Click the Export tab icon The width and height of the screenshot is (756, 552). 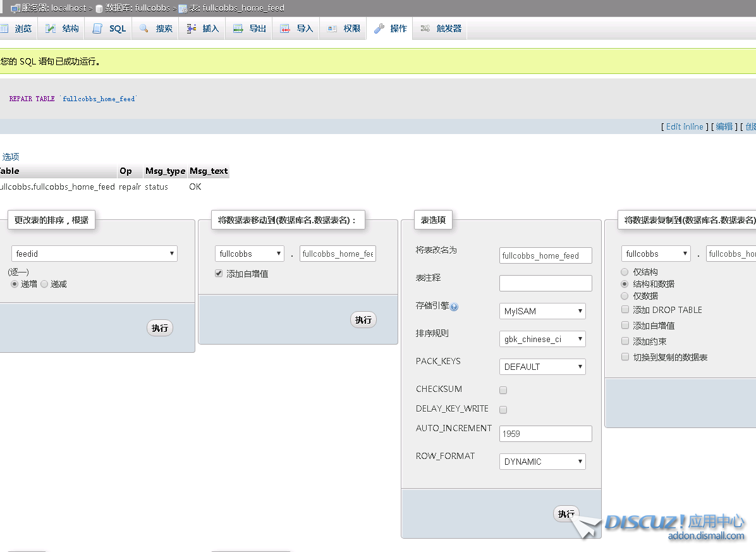click(238, 28)
